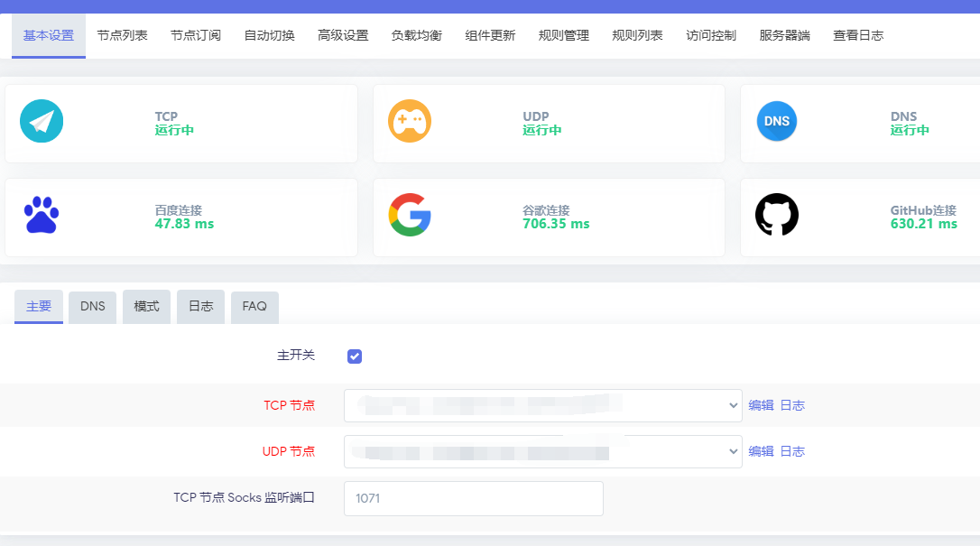The width and height of the screenshot is (980, 546).
Task: Switch to the 节点订阅 tab
Action: point(196,36)
